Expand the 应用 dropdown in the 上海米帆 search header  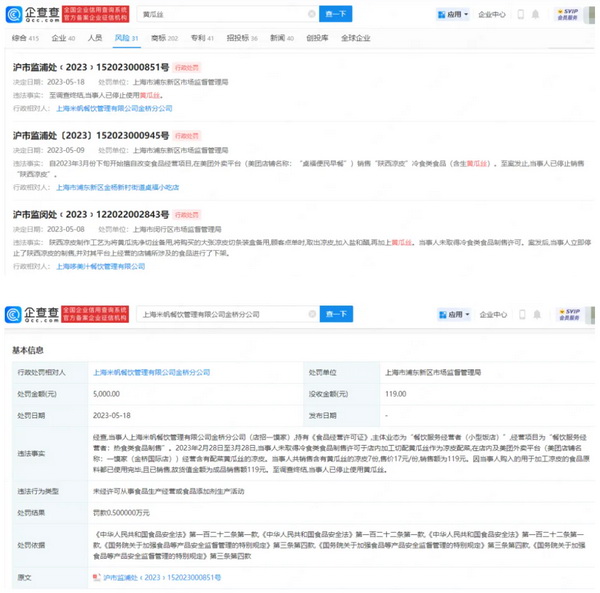point(454,314)
